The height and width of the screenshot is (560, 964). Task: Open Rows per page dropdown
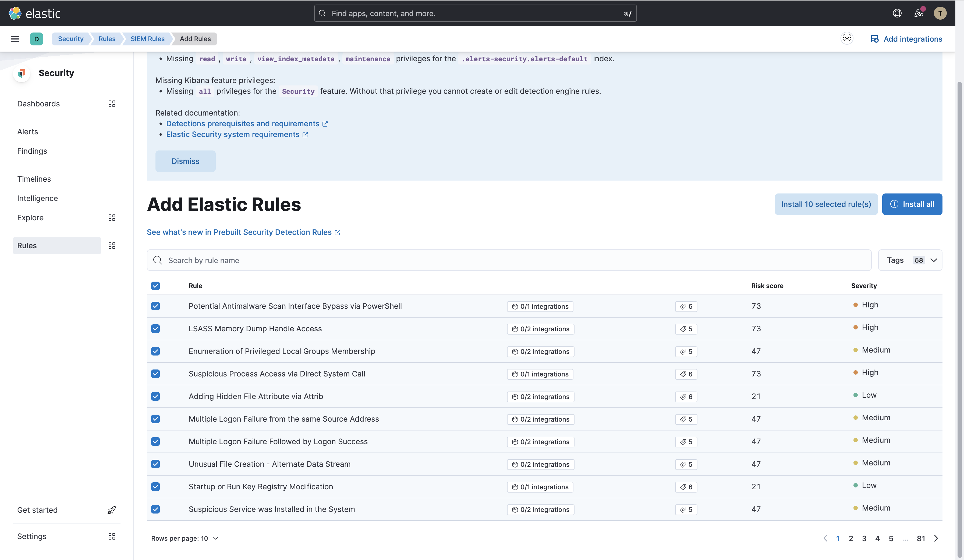point(185,539)
